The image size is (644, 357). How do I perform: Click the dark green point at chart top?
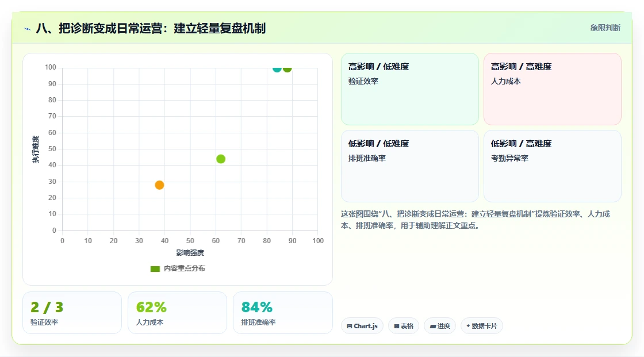287,68
